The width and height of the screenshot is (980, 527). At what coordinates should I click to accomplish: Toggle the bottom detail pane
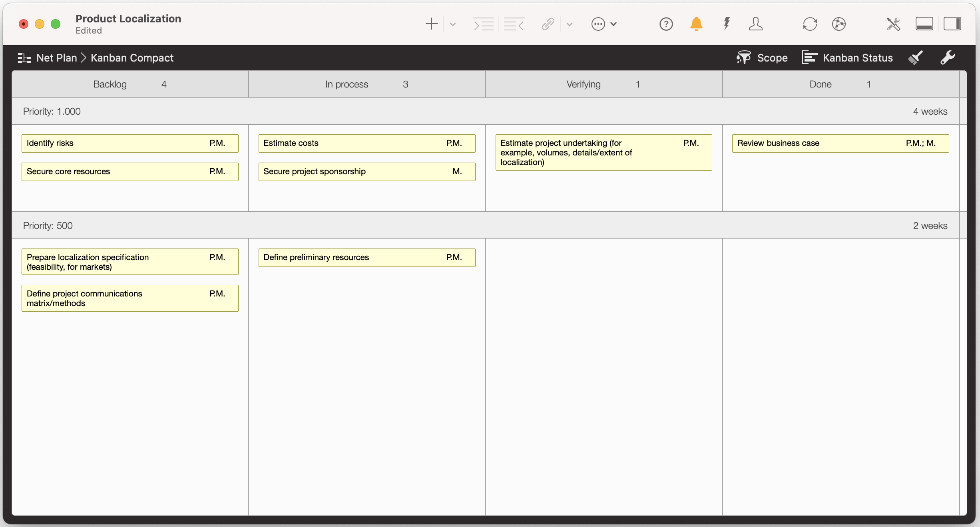tap(924, 24)
